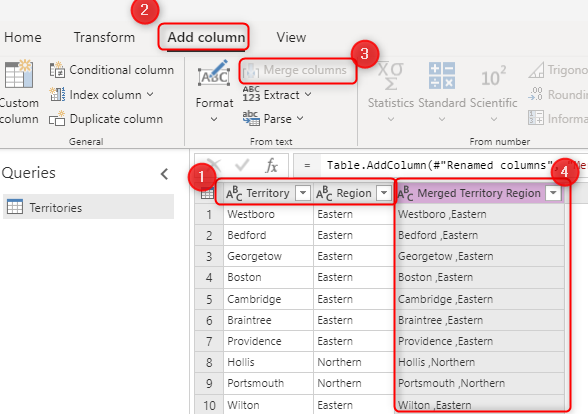Open Region column filter dropdown
Screen dimensions: 588x414
click(x=384, y=193)
